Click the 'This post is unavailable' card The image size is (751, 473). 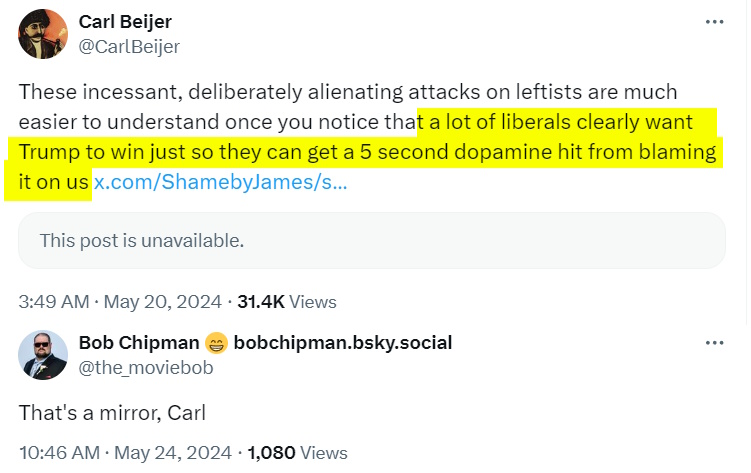click(x=372, y=241)
